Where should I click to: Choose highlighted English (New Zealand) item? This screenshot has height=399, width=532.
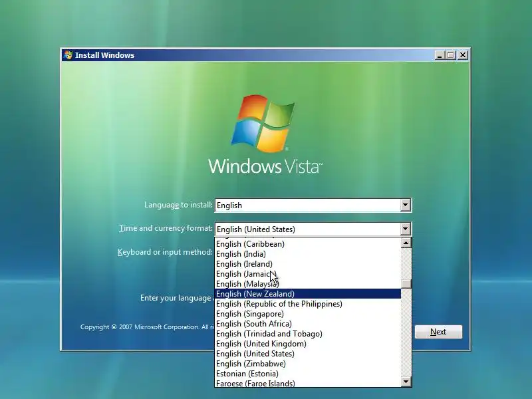tap(308, 294)
